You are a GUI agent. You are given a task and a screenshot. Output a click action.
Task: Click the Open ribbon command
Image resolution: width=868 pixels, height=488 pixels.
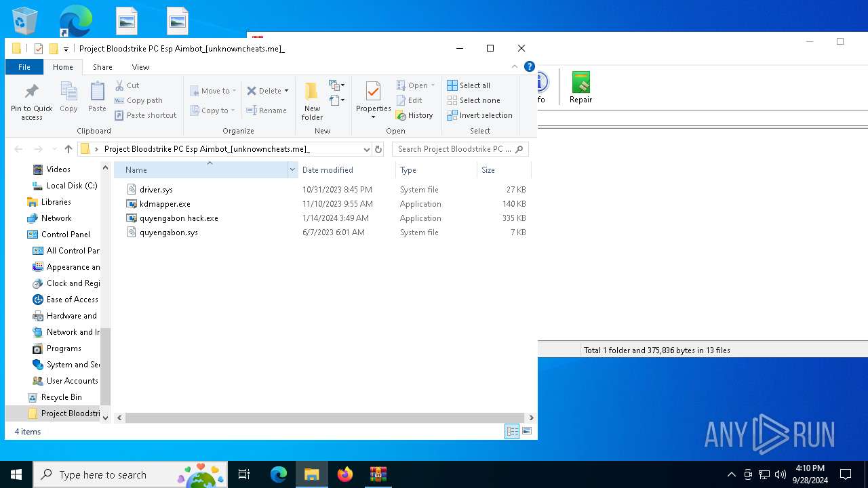(416, 85)
